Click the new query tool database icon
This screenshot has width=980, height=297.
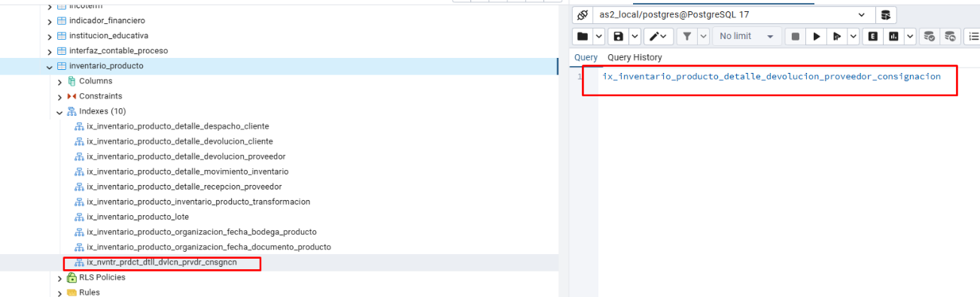(886, 15)
